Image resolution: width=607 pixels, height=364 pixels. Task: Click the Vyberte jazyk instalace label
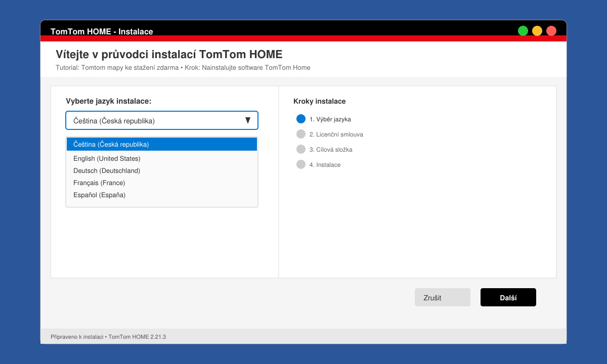tap(109, 101)
